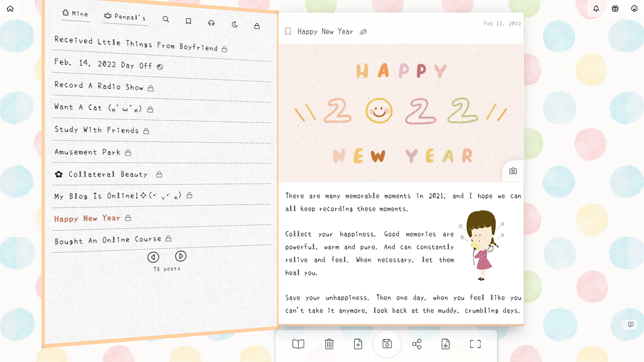Click the Happy 2022 New Year image
This screenshot has width=644, height=362.
point(401,113)
